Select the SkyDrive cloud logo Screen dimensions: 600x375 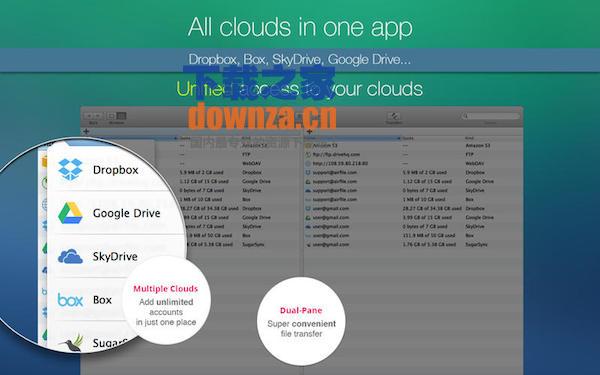click(x=70, y=256)
